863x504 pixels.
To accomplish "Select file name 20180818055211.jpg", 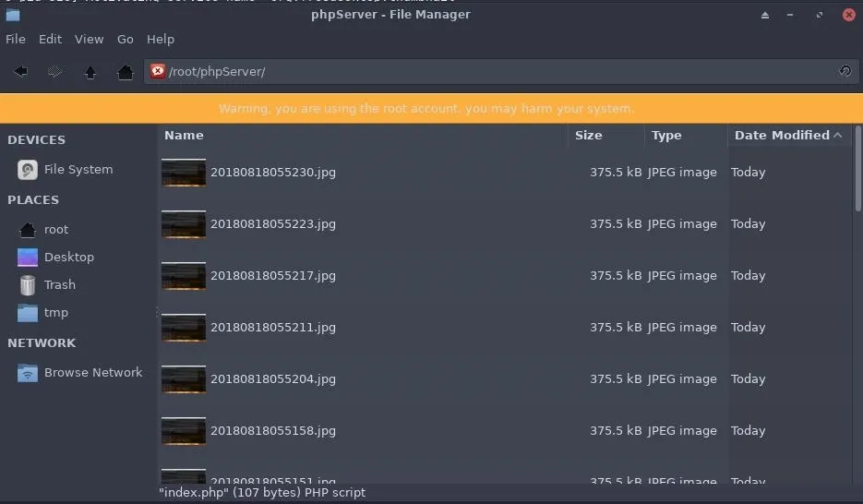I will click(x=273, y=328).
